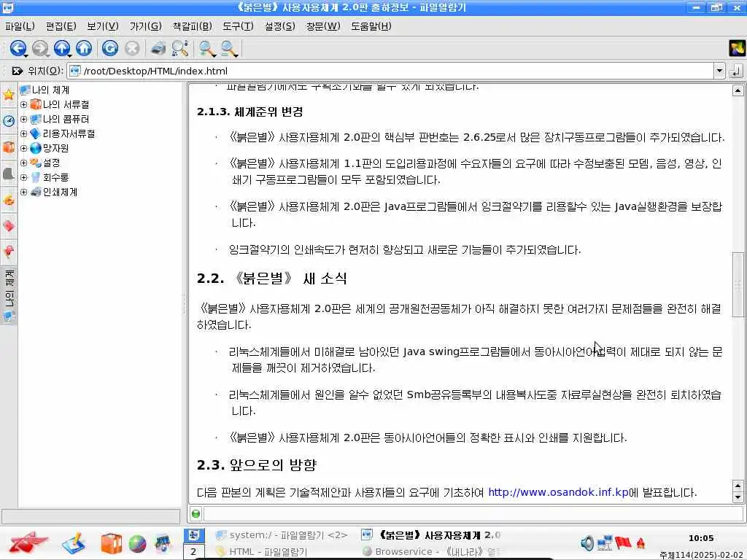Launch the multimedia taskbar icon

pyautogui.click(x=163, y=543)
